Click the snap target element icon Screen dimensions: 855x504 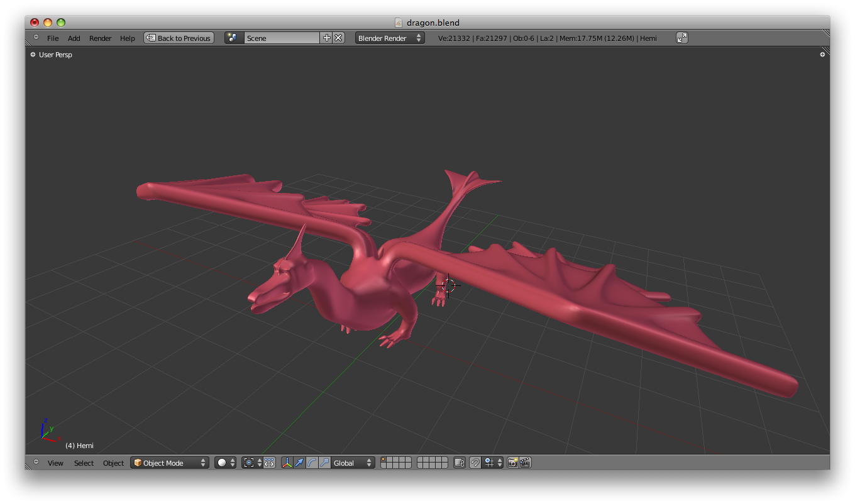[489, 463]
